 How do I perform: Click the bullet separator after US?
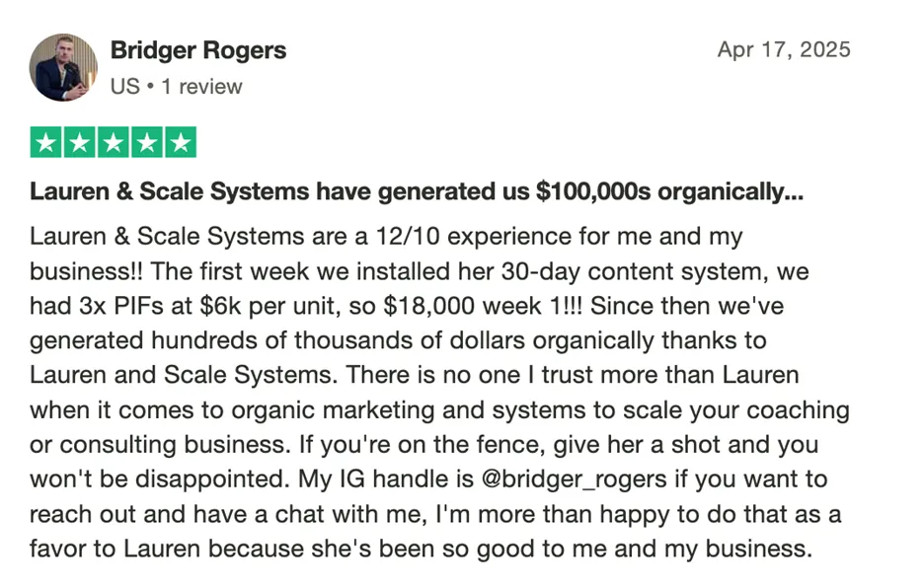coord(151,87)
